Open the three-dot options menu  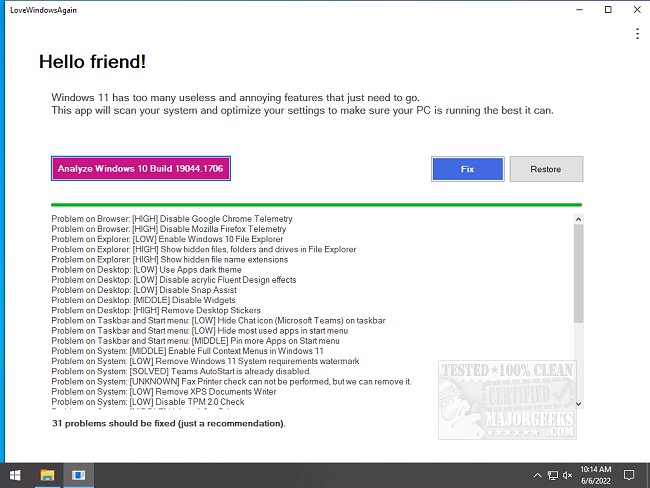tap(637, 34)
